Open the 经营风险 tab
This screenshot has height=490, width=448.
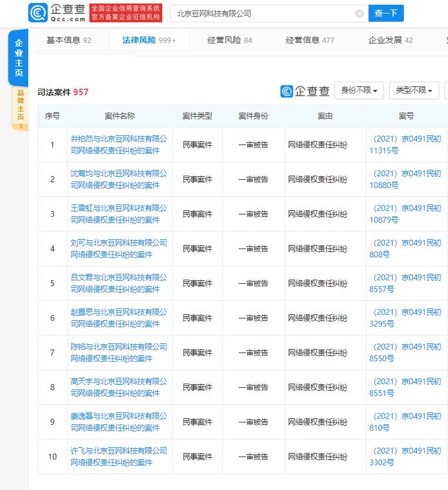pyautogui.click(x=229, y=41)
